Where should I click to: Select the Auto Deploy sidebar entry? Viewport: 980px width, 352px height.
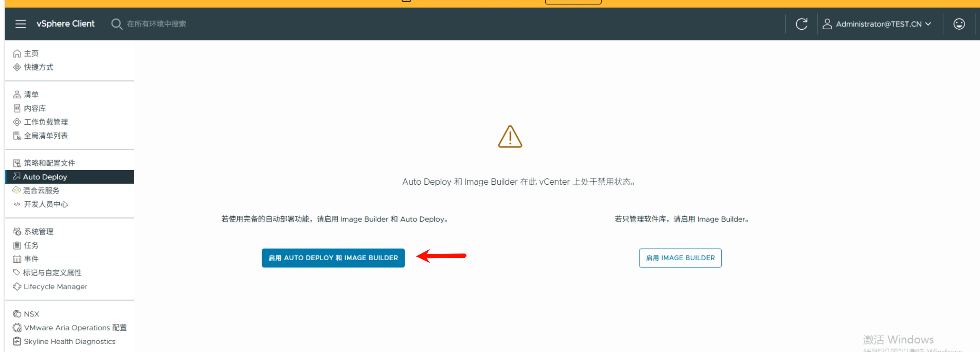click(x=70, y=177)
